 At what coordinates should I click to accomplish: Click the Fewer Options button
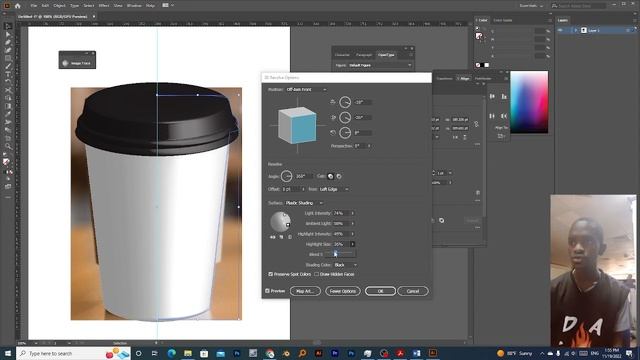point(343,291)
